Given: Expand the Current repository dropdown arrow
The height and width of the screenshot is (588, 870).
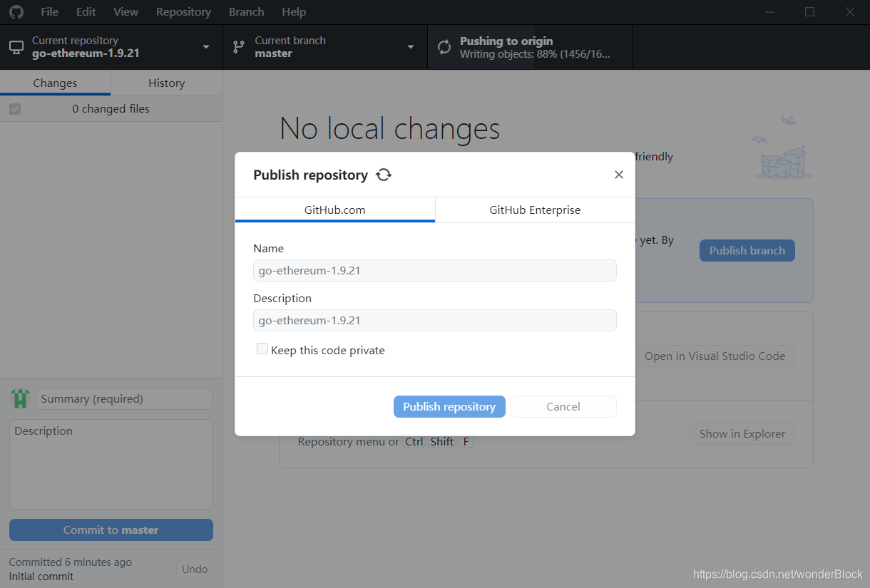Looking at the screenshot, I should coord(206,47).
